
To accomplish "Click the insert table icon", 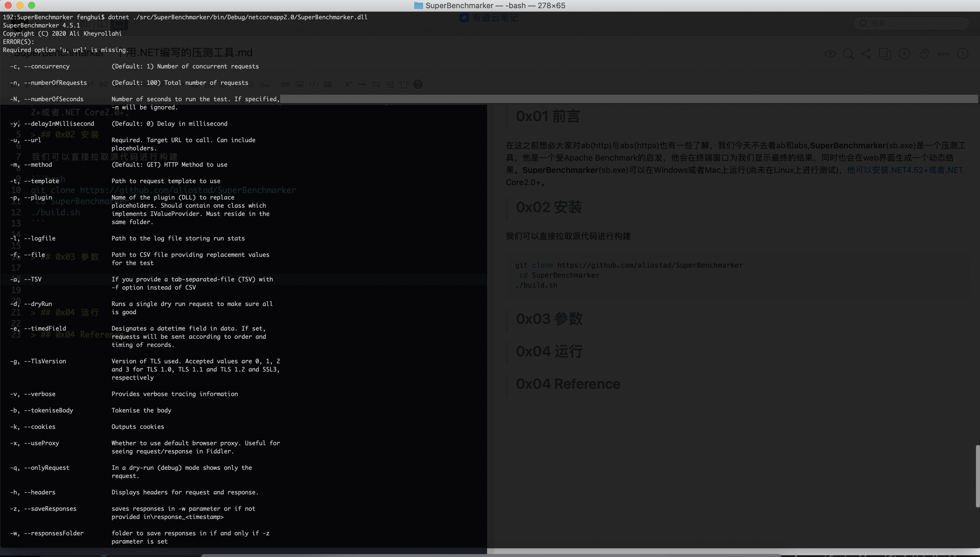I will coord(328,84).
